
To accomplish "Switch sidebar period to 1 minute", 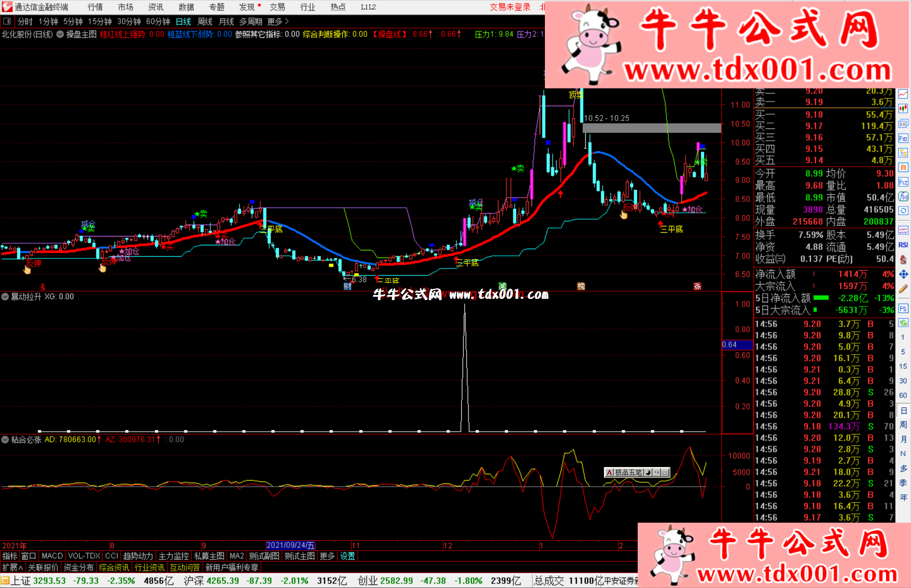I will (x=903, y=337).
